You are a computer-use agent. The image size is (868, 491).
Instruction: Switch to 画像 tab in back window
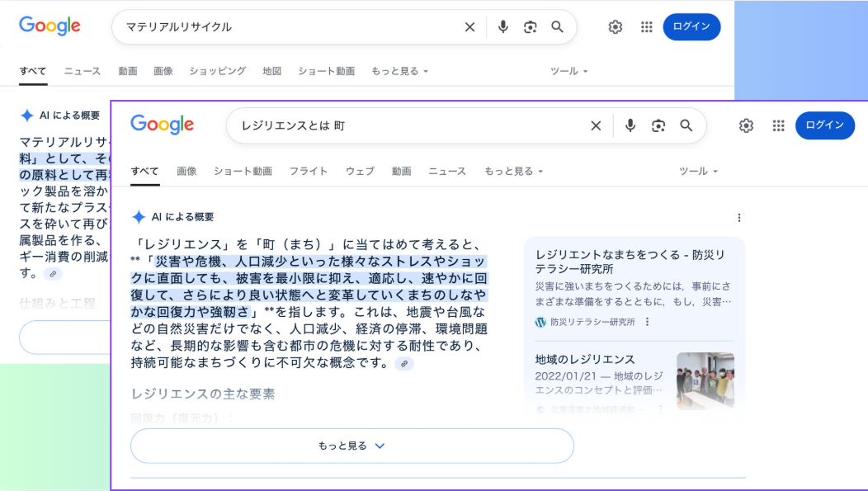[x=163, y=71]
